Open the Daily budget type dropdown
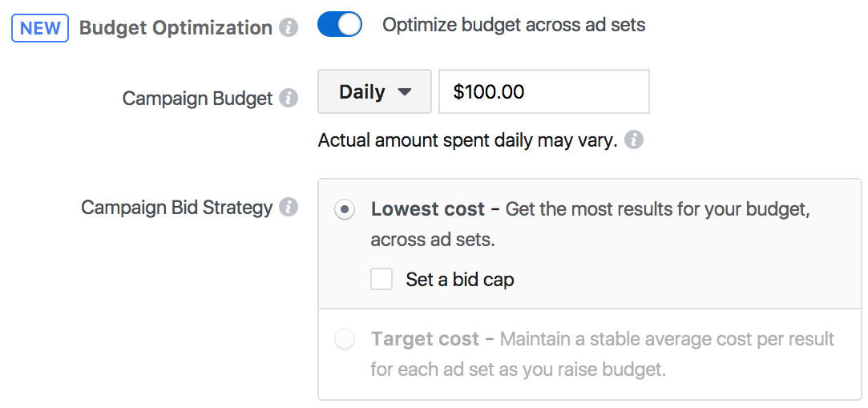Image resolution: width=868 pixels, height=408 pixels. [x=374, y=91]
